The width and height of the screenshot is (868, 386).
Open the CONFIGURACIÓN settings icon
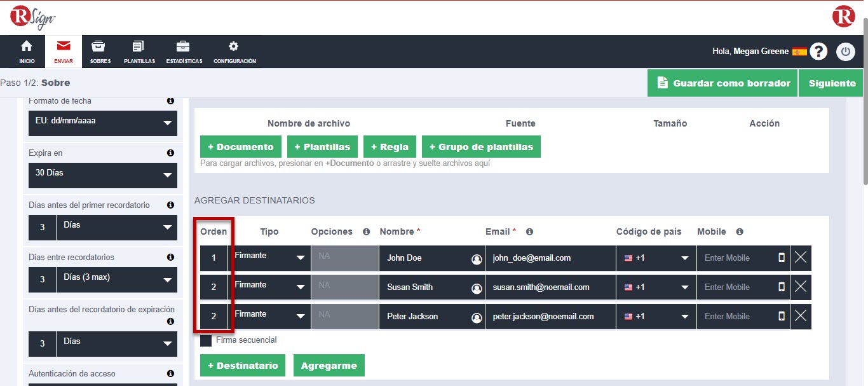233,51
